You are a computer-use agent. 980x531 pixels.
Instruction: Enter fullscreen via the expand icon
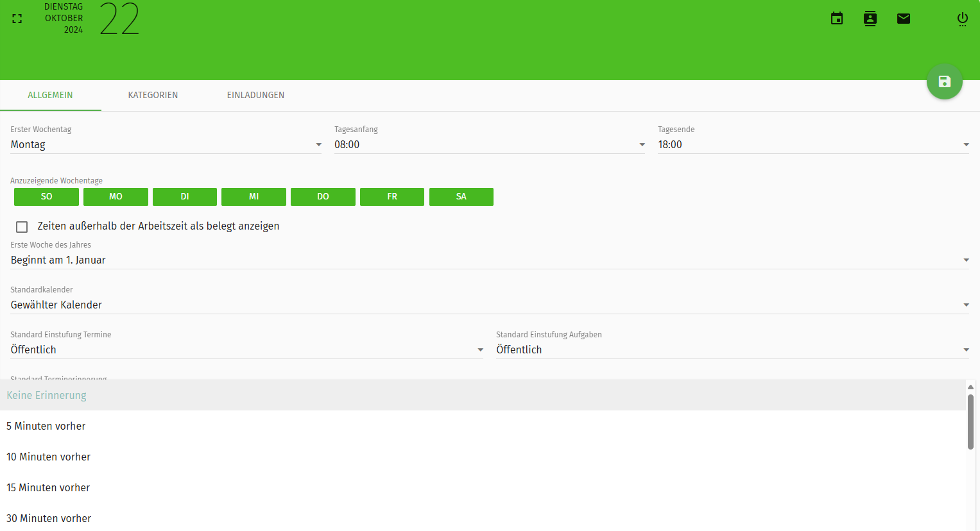[x=17, y=18]
